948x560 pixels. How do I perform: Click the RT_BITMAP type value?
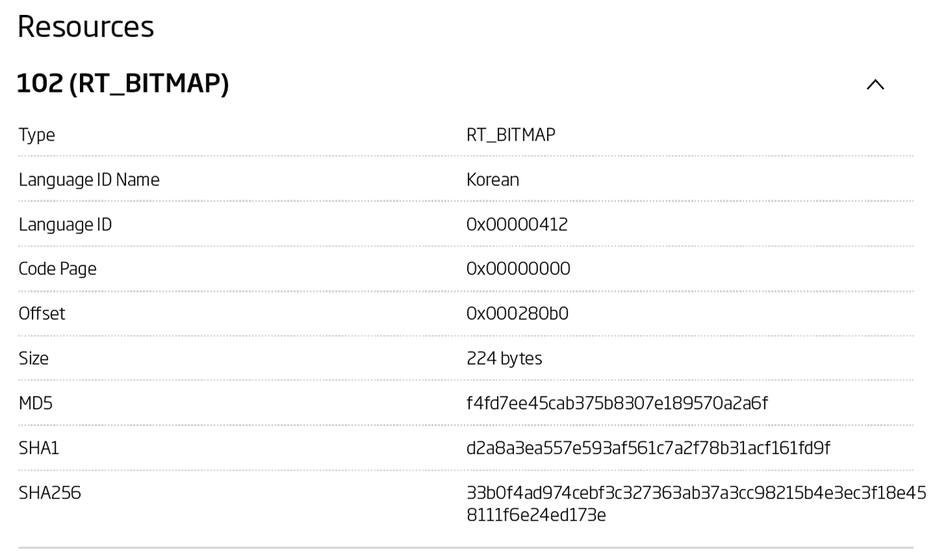[x=511, y=134]
